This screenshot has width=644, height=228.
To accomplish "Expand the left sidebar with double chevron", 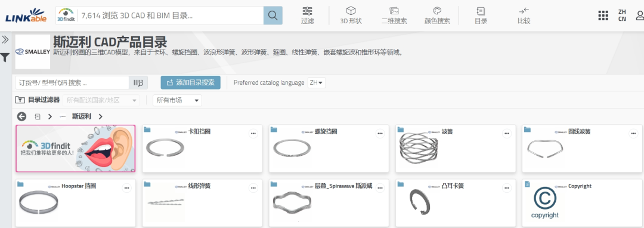I will (x=5, y=39).
